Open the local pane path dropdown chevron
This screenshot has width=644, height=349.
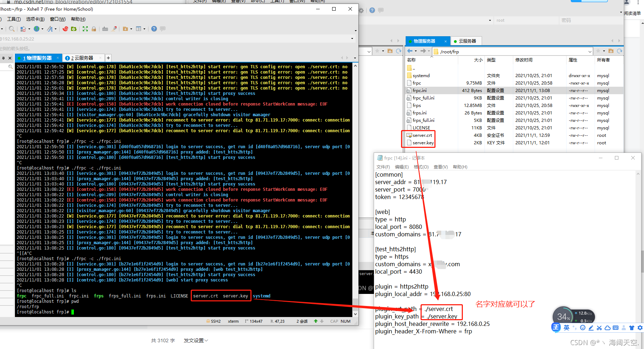[x=369, y=52]
